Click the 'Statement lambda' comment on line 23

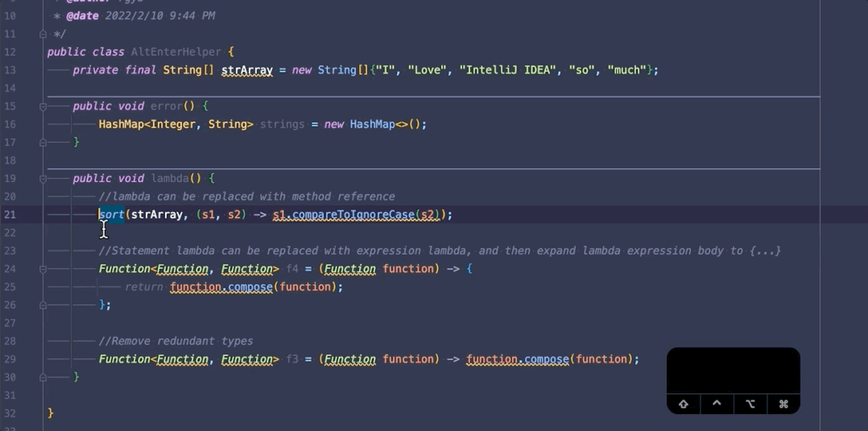(x=440, y=251)
